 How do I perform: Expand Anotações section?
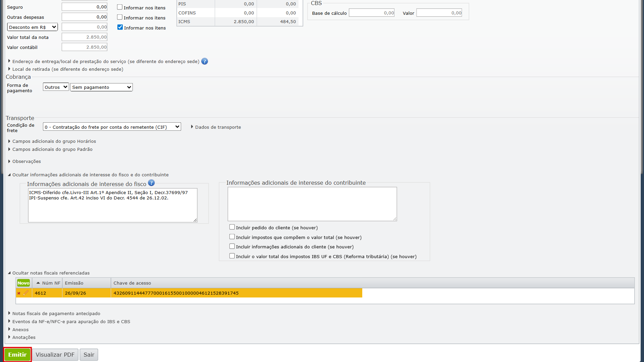[22, 337]
